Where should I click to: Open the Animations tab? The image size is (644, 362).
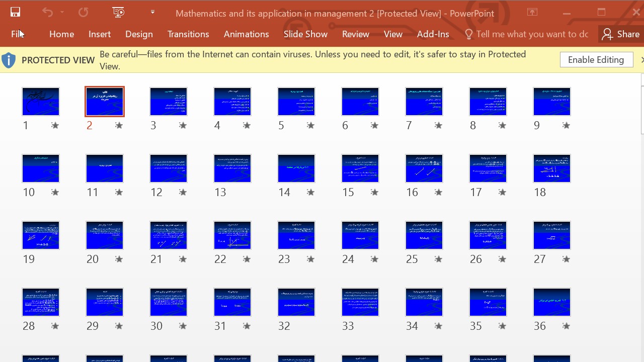tap(247, 34)
